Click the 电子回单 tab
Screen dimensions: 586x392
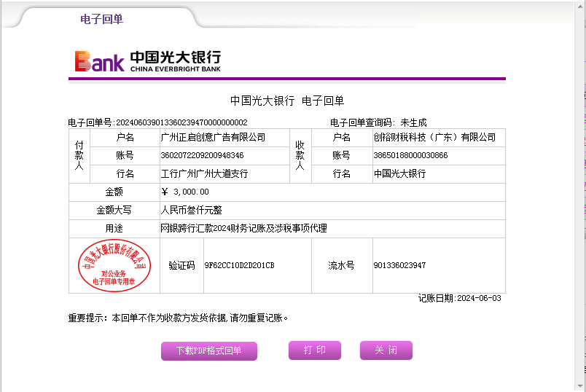point(101,19)
